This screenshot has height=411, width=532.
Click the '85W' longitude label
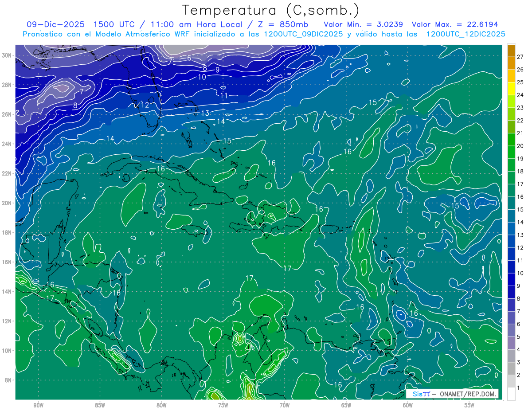coord(100,405)
